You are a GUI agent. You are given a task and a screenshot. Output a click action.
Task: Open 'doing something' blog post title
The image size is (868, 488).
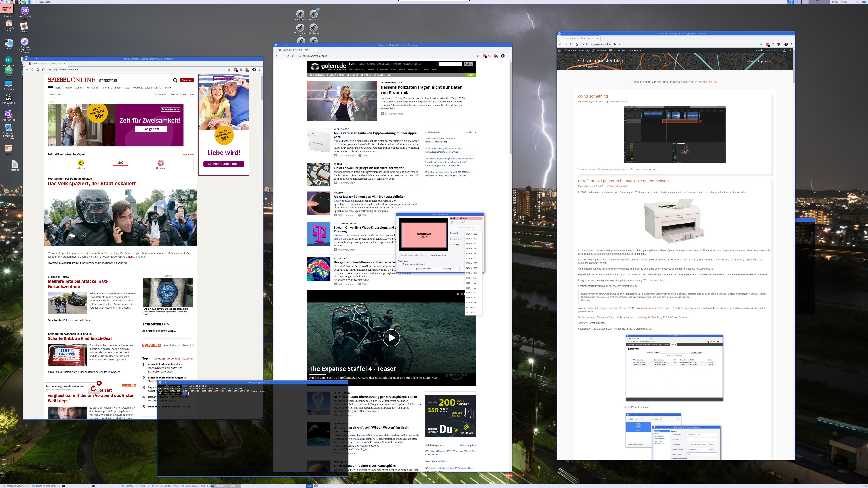[593, 96]
